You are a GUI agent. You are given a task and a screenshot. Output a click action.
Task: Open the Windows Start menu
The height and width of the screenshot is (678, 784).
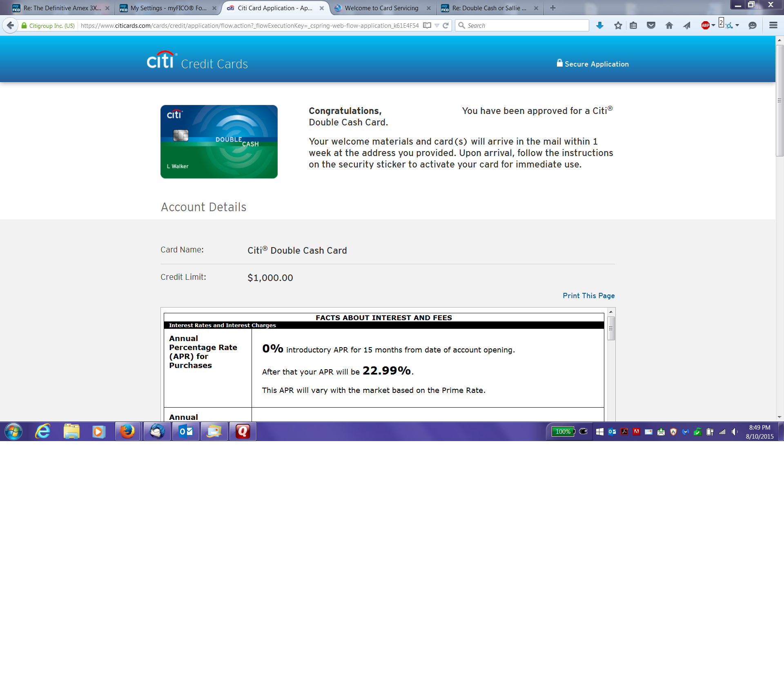13,431
